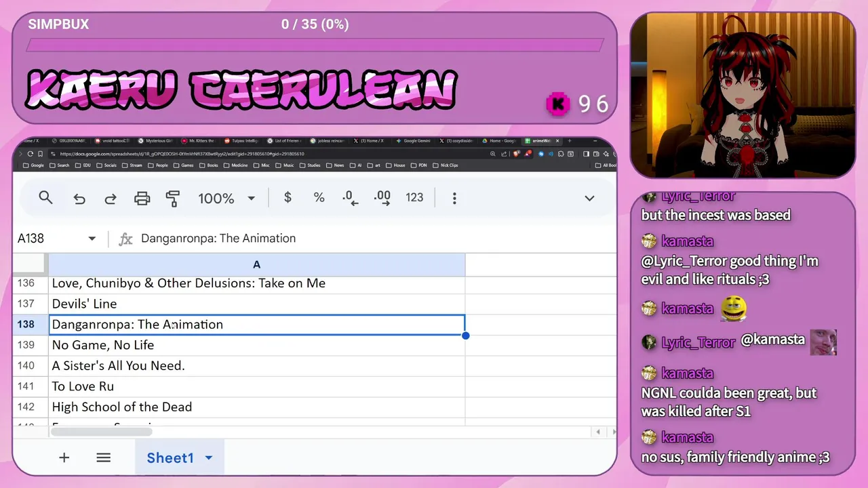Open the search menus magnifier in Sheets toolbar

[x=45, y=198]
